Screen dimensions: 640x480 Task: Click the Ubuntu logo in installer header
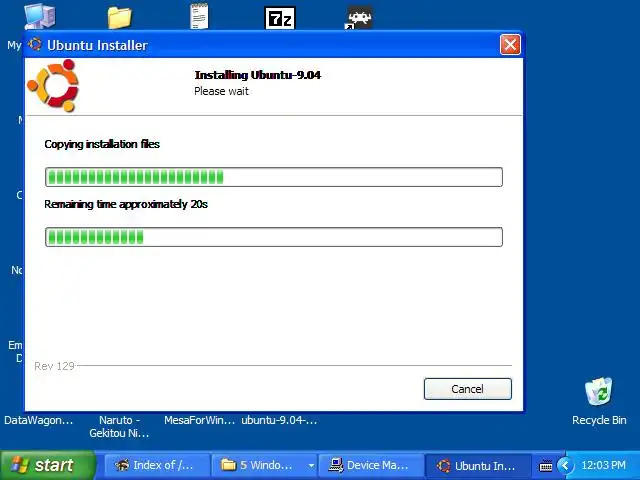(53, 86)
